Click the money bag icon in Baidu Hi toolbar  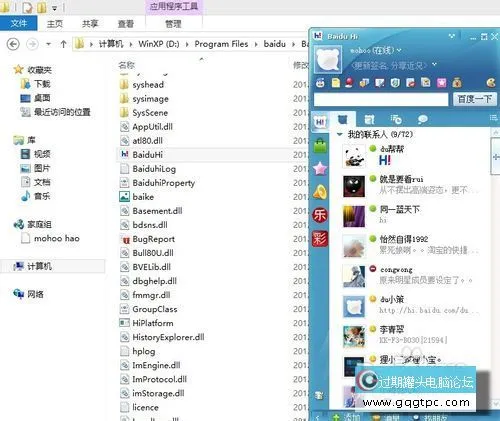coord(457,83)
